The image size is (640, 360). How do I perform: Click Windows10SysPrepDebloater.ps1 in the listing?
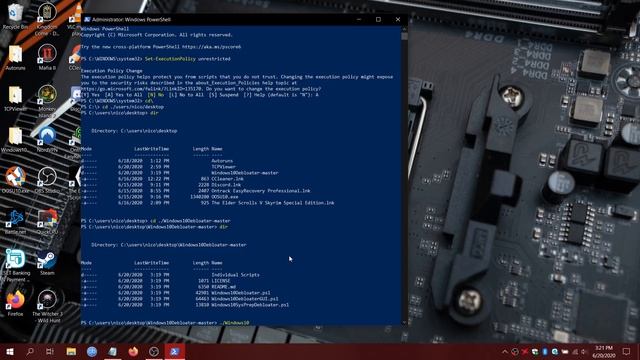[x=250, y=304]
